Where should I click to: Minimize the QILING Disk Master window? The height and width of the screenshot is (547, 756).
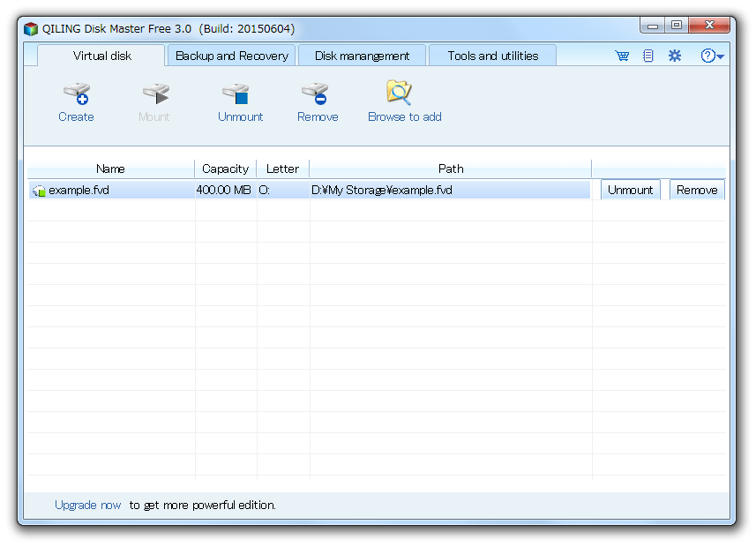(x=653, y=26)
